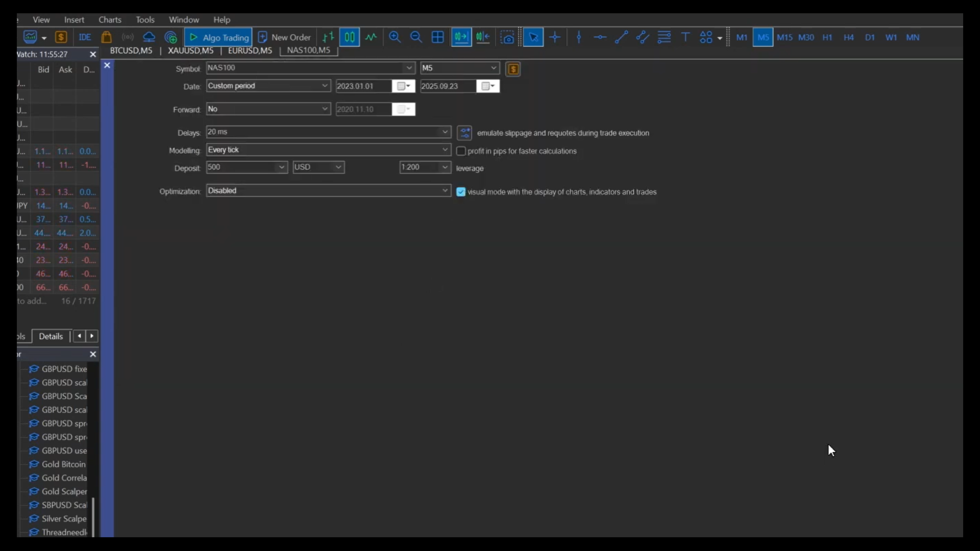Open the Market shopping bag icon
This screenshot has height=551, width=980.
point(106,37)
